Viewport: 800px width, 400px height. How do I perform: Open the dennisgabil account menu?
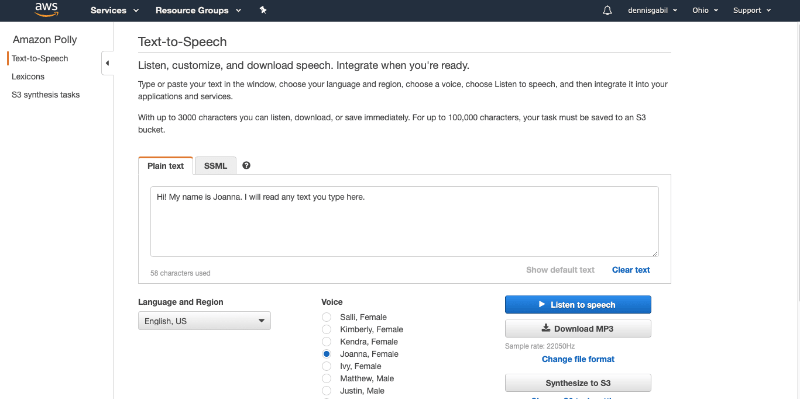tap(653, 10)
